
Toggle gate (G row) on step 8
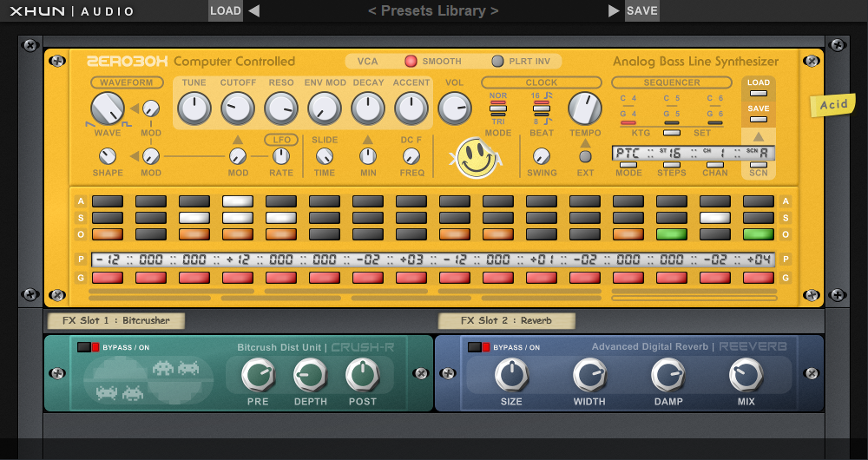(411, 278)
